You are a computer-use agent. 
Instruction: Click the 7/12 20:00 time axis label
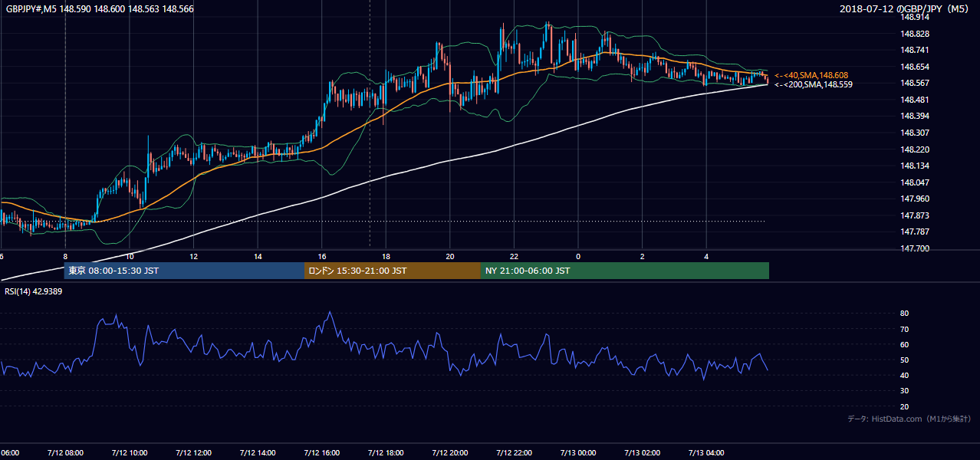click(x=450, y=452)
